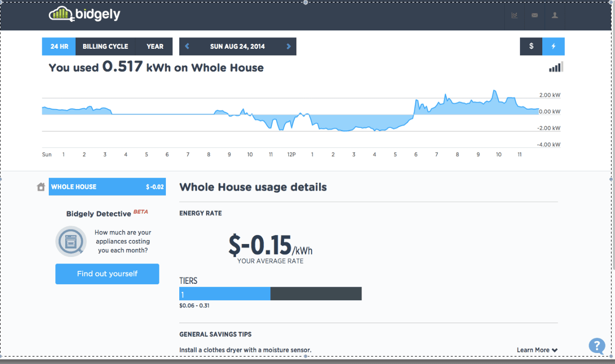
Task: Click the BETA label by Bidgely Detective
Action: 141,212
